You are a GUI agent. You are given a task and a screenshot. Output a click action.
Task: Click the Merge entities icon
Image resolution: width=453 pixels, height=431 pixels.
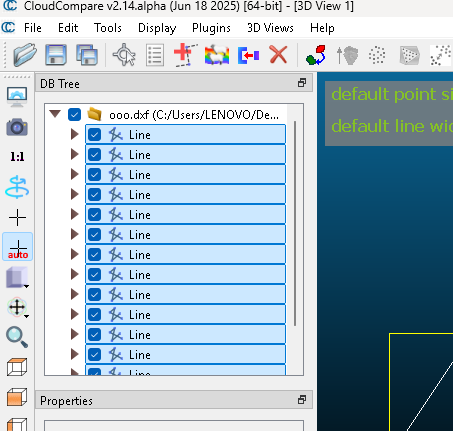click(248, 55)
